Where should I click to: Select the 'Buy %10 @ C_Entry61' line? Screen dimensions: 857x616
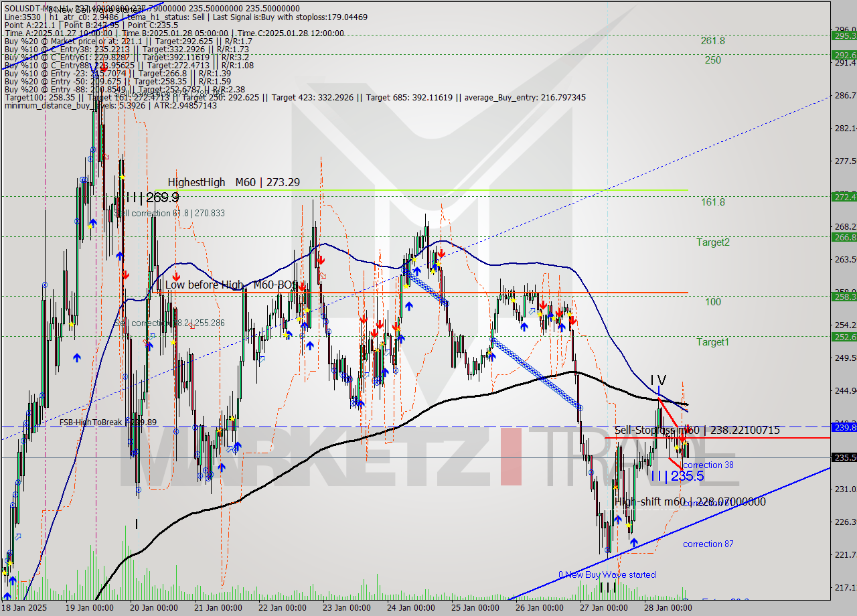(x=127, y=57)
